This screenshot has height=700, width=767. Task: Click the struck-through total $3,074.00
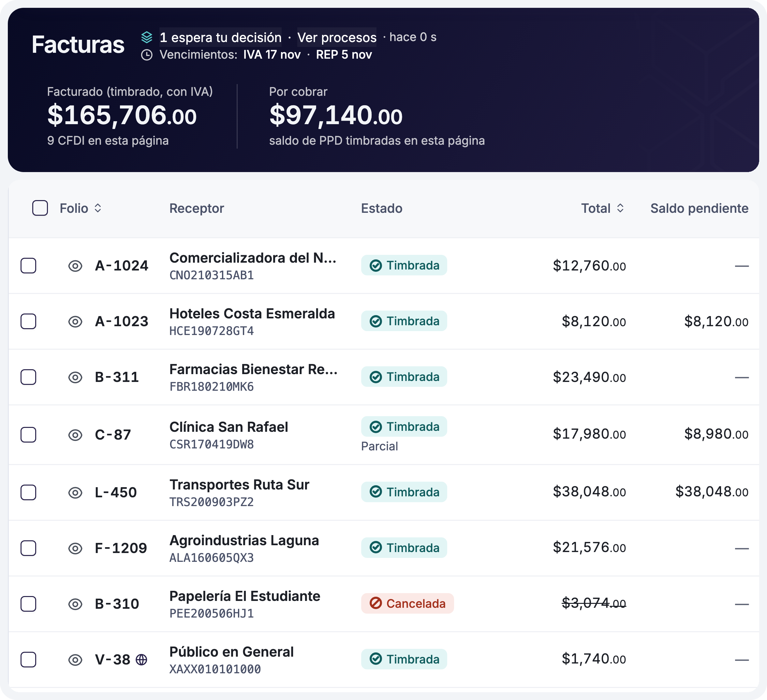coord(594,603)
